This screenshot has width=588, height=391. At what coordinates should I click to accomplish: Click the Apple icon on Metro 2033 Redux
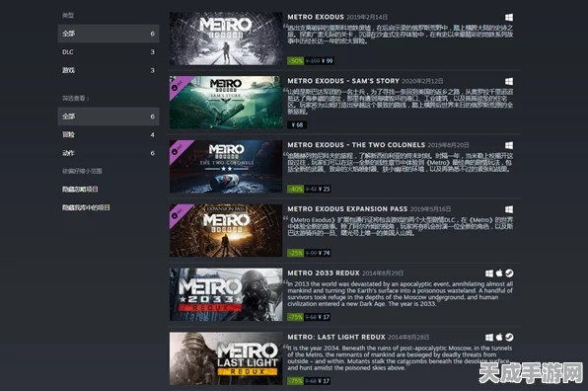(x=499, y=274)
